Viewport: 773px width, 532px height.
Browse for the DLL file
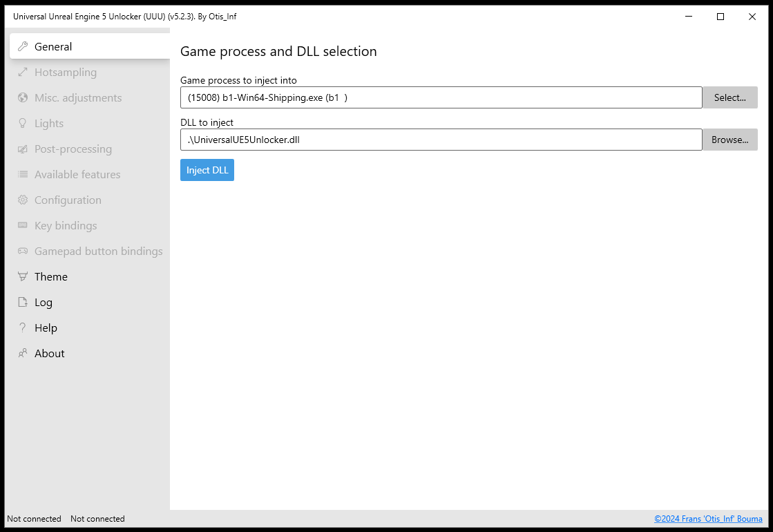coord(729,140)
